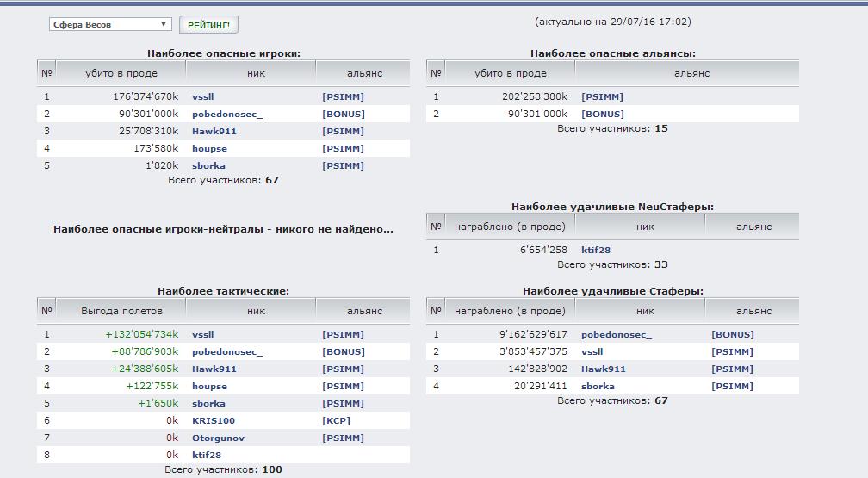
Task: Open [BONUS] in most dangerous alliances table
Action: pos(603,115)
